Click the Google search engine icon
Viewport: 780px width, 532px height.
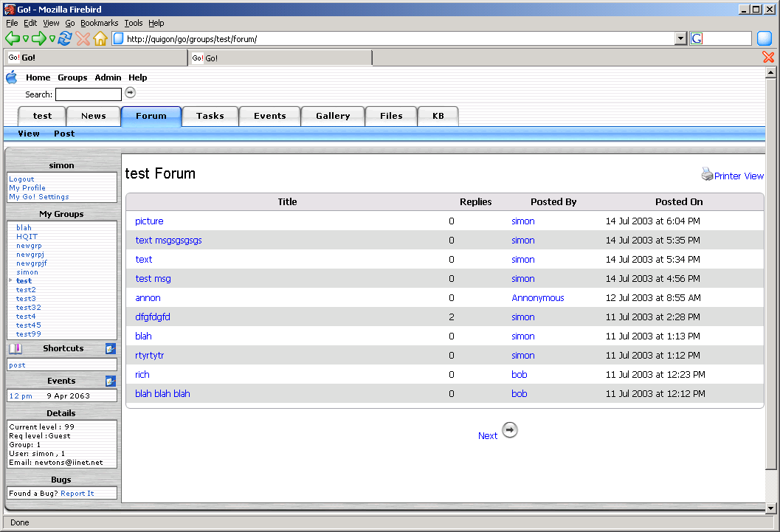pyautogui.click(x=697, y=38)
